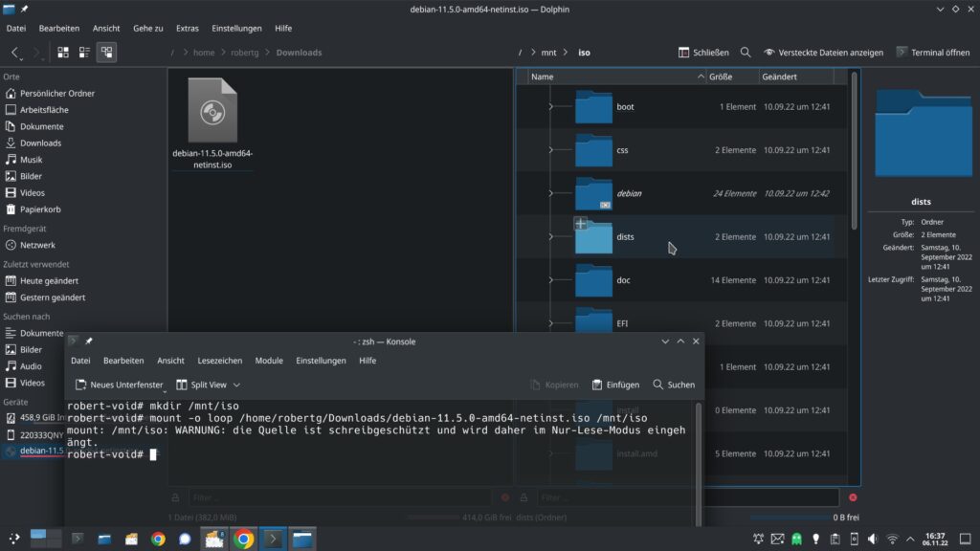Toggle the pin icon in Dolphin's title bar
Viewport: 980px width, 551px height.
point(24,10)
